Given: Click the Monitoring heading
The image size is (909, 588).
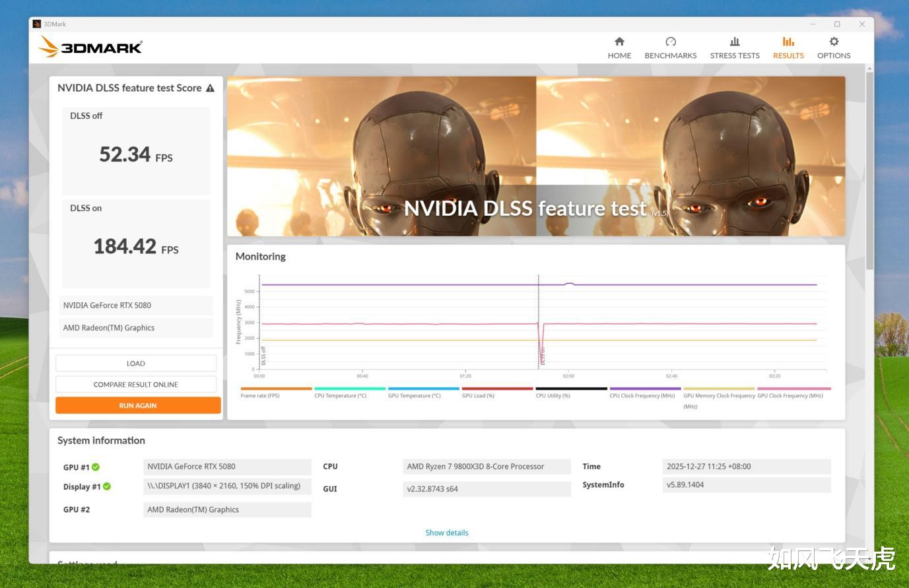Looking at the screenshot, I should (261, 257).
